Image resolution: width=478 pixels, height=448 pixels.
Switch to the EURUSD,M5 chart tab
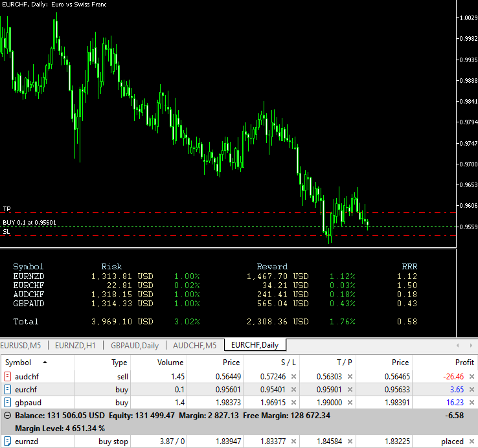(23, 346)
